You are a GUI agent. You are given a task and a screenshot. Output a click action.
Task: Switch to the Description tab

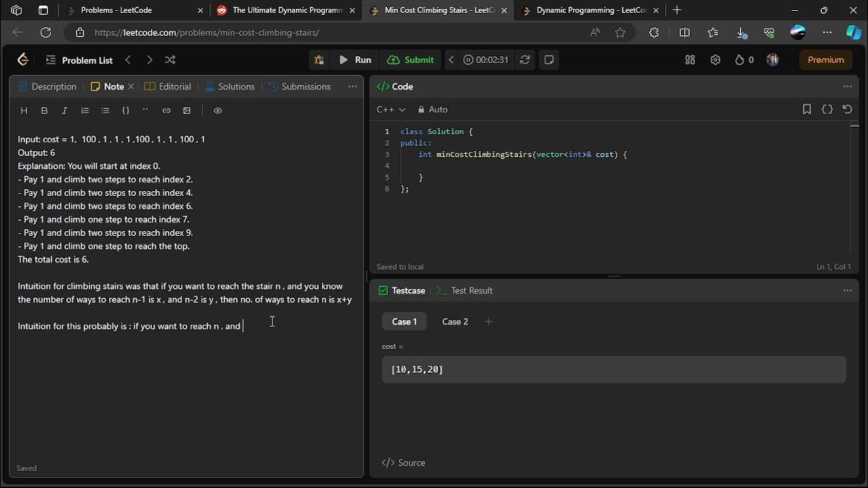tap(47, 86)
